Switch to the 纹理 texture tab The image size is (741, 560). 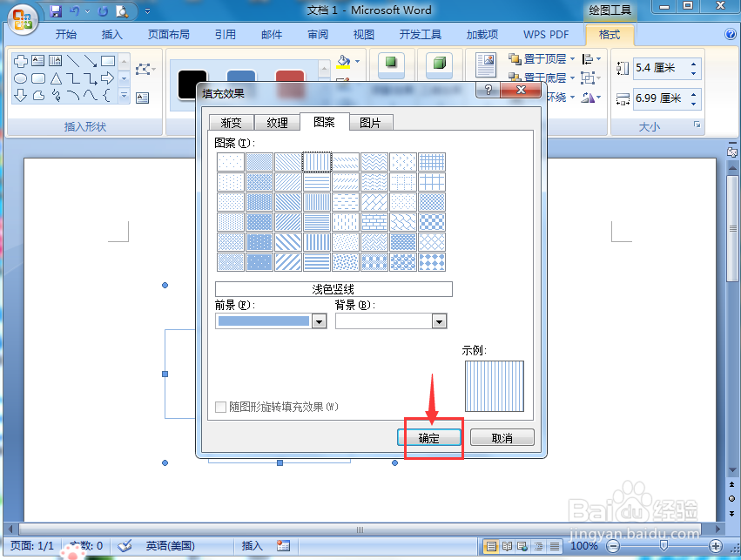(x=277, y=123)
